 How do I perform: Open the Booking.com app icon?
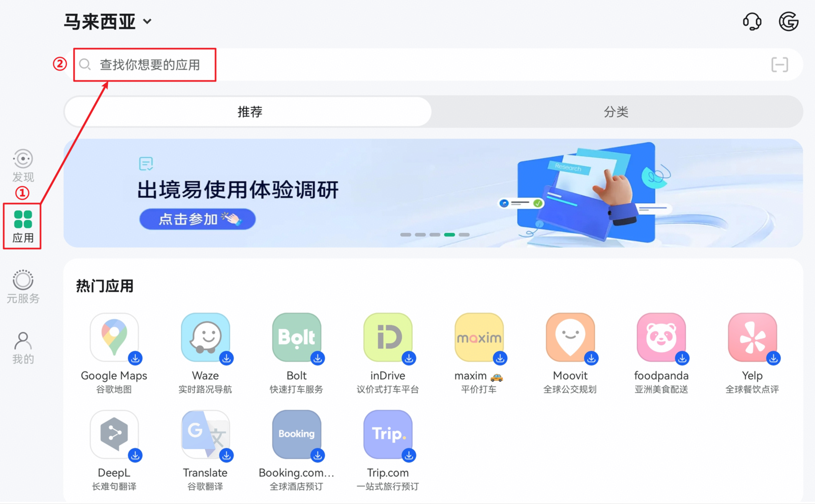(x=297, y=434)
